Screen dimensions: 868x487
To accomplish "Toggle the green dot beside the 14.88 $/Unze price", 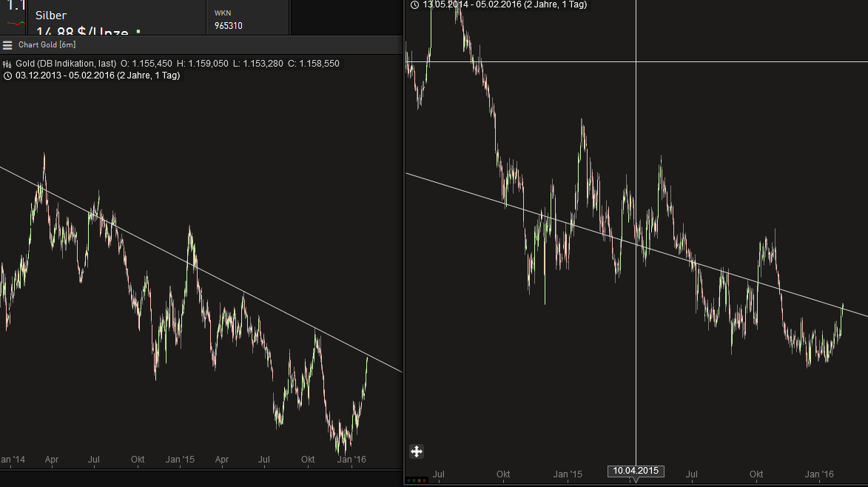I will tap(138, 32).
